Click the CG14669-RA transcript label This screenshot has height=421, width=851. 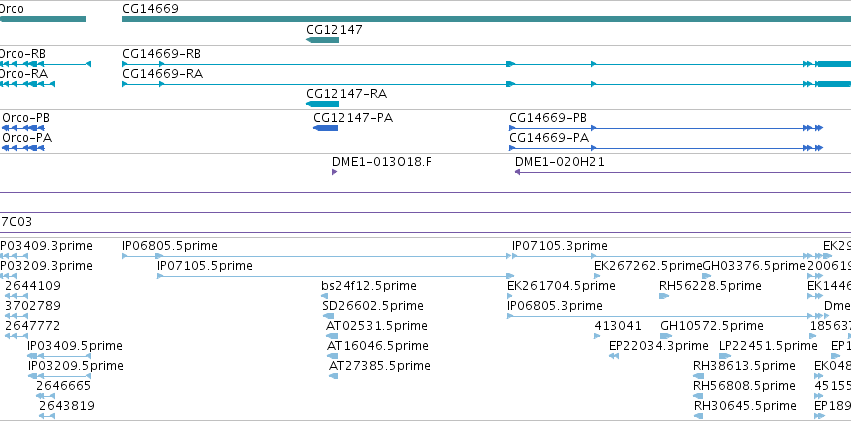coord(162,74)
